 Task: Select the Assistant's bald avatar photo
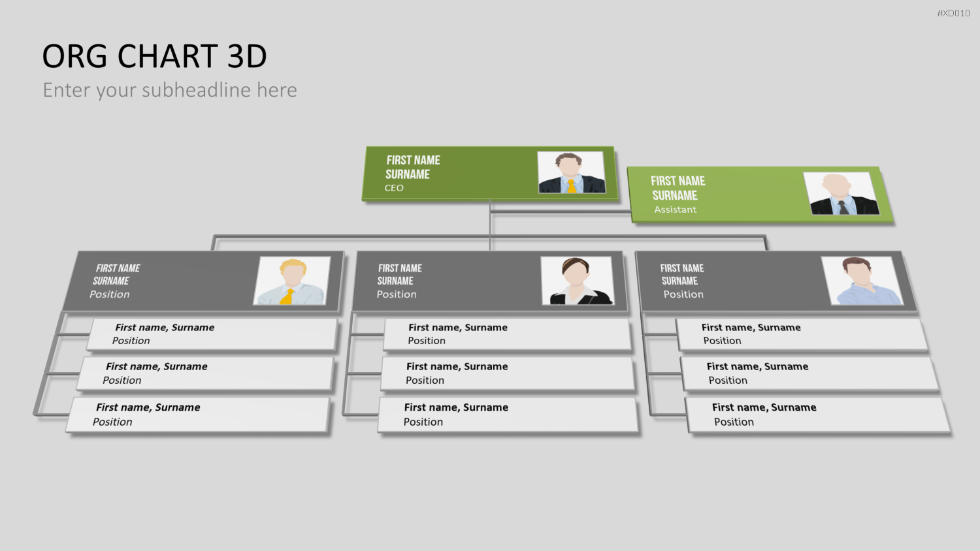(x=841, y=193)
